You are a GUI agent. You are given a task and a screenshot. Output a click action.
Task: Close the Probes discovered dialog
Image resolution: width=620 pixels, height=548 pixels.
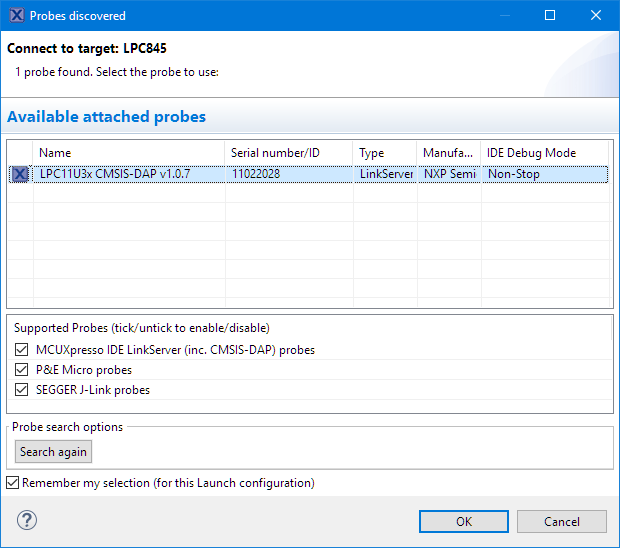(596, 16)
